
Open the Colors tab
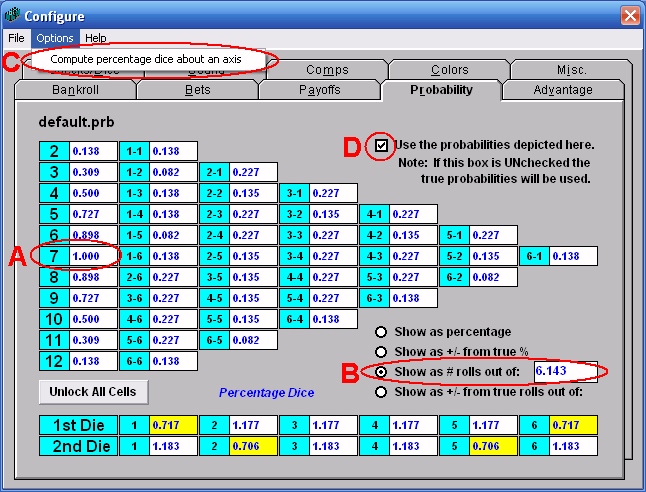click(x=449, y=70)
